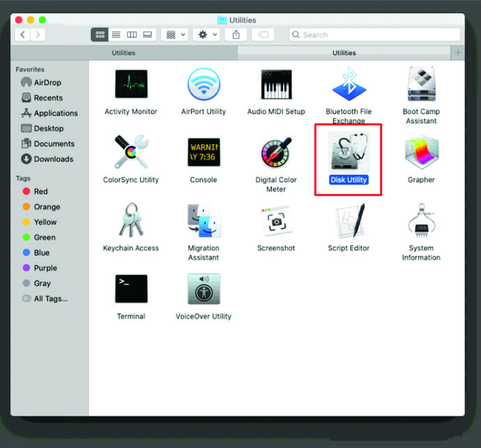Switch to gallery view
The height and width of the screenshot is (448, 481).
148,35
